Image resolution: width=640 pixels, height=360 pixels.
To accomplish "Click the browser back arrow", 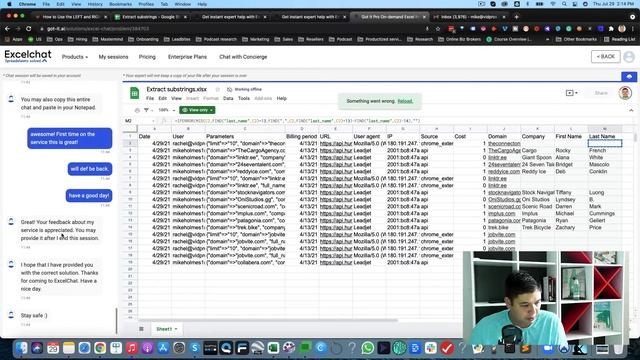I will (7, 29).
